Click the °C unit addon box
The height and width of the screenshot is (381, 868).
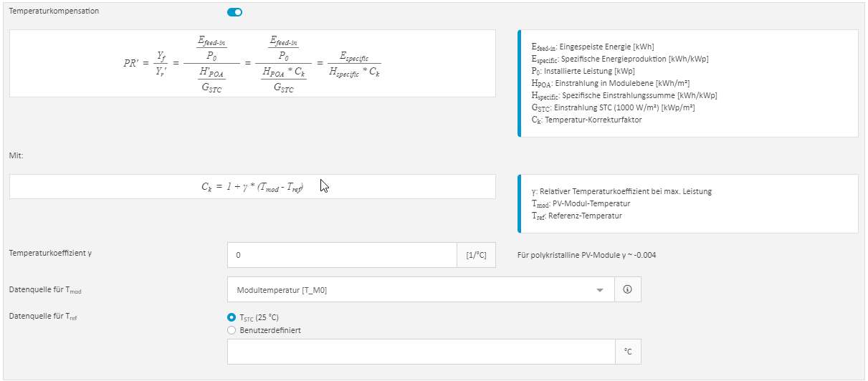[x=628, y=352]
